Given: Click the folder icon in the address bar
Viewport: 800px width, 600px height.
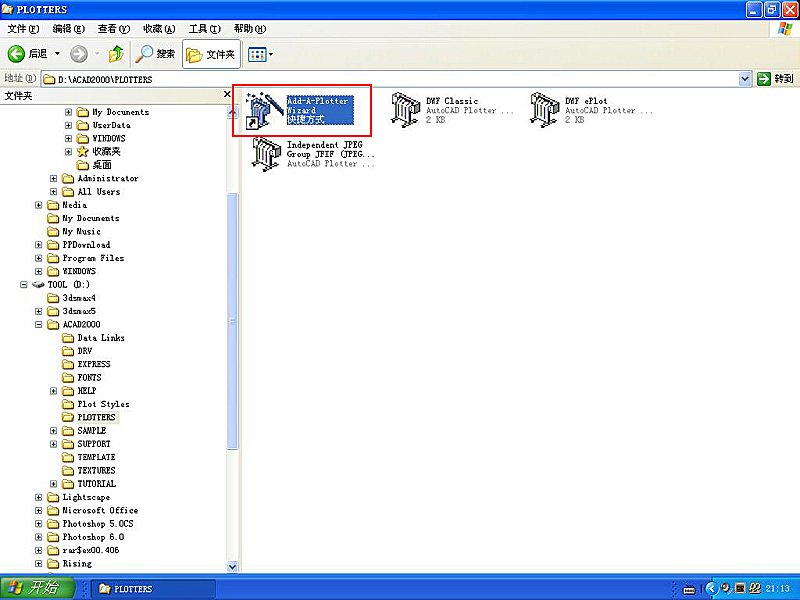Looking at the screenshot, I should [49, 79].
